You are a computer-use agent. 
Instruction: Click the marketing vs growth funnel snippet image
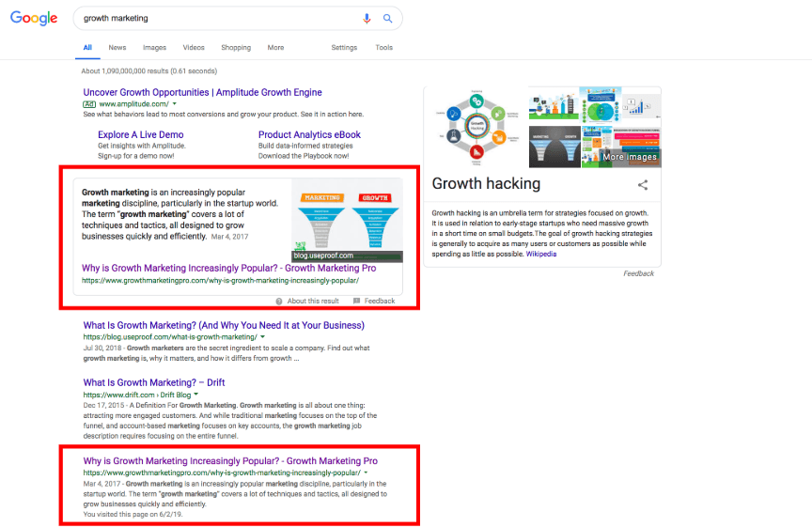click(347, 220)
